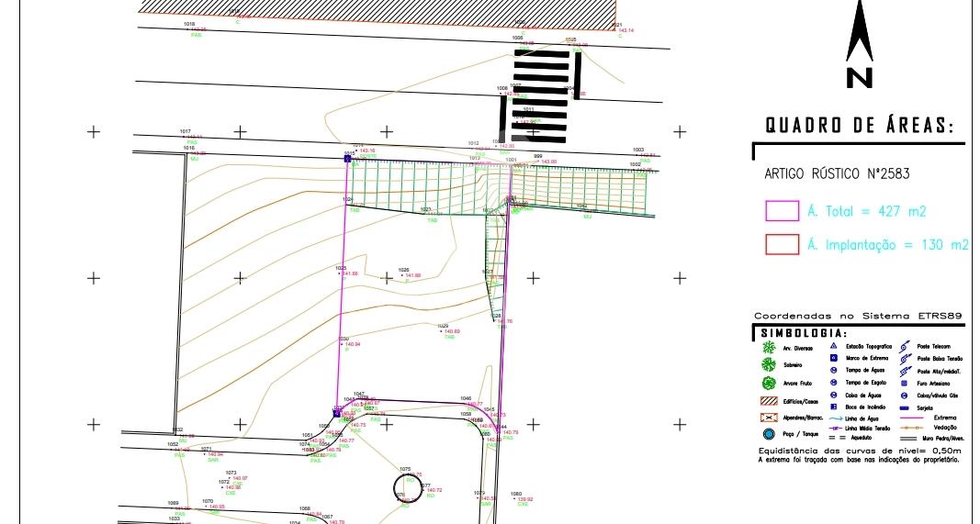
Task: Click the SIMBOLOGIA legend title
Action: [804, 333]
